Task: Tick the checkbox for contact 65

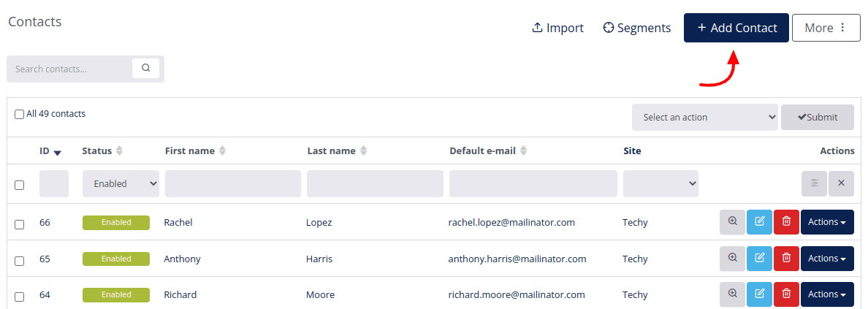Action: tap(20, 260)
